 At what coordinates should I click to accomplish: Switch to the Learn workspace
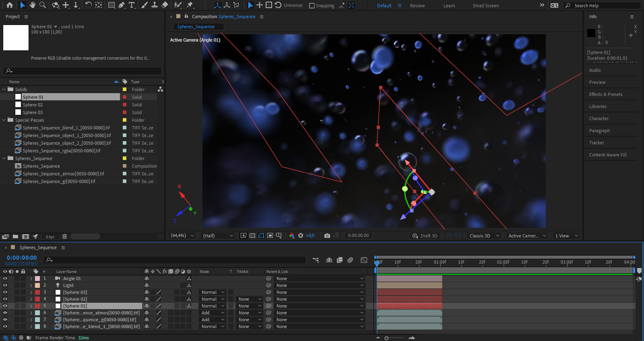click(x=449, y=6)
